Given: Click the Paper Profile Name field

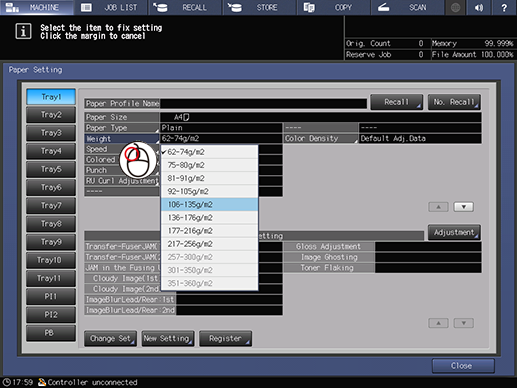Looking at the screenshot, I should pos(263,104).
